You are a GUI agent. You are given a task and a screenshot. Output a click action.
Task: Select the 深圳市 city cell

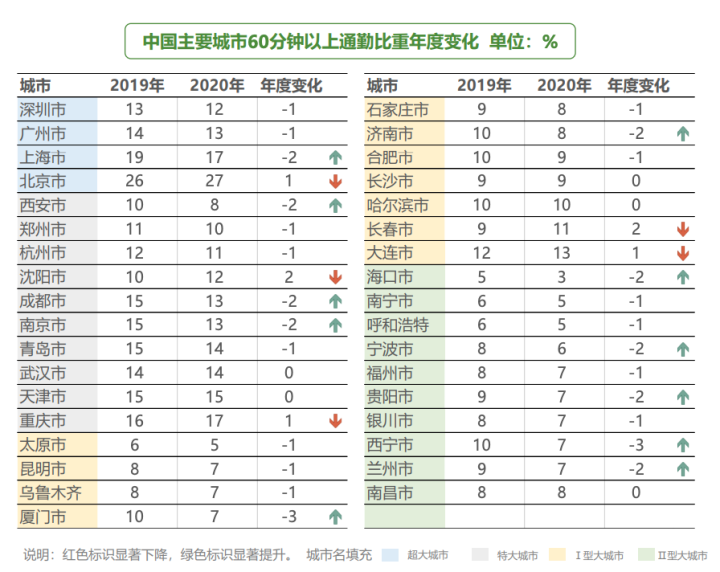44,109
